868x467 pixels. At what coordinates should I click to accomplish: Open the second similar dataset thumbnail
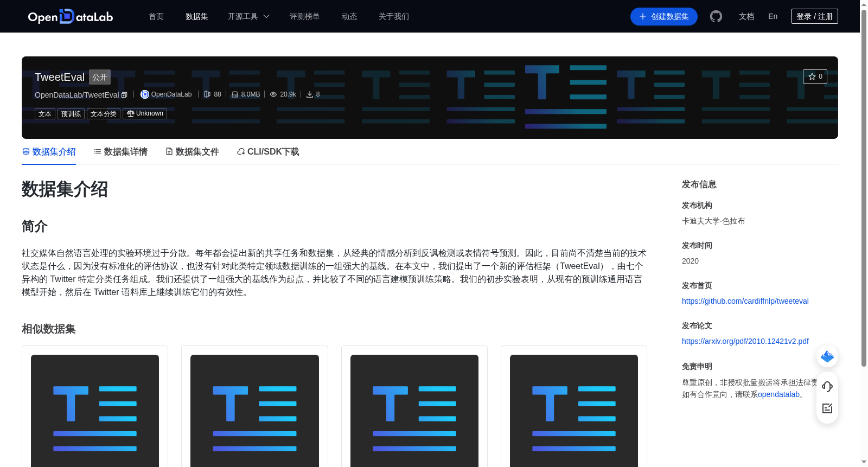(x=254, y=411)
